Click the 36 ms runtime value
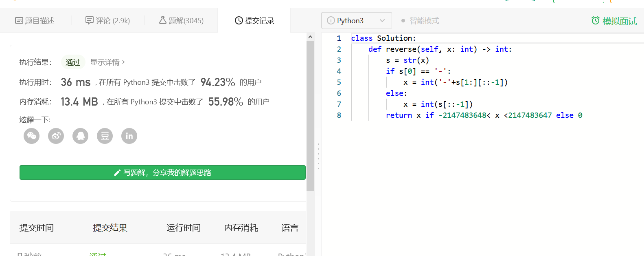 (76, 82)
